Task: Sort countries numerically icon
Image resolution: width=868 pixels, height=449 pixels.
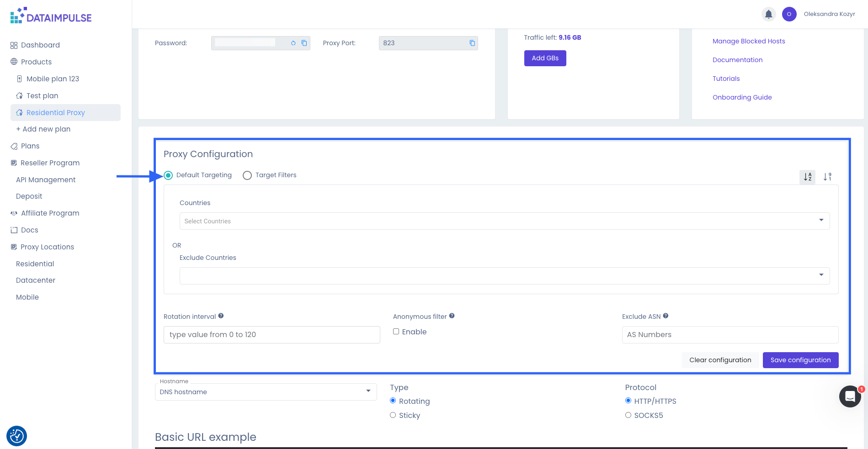Action: 827,177
